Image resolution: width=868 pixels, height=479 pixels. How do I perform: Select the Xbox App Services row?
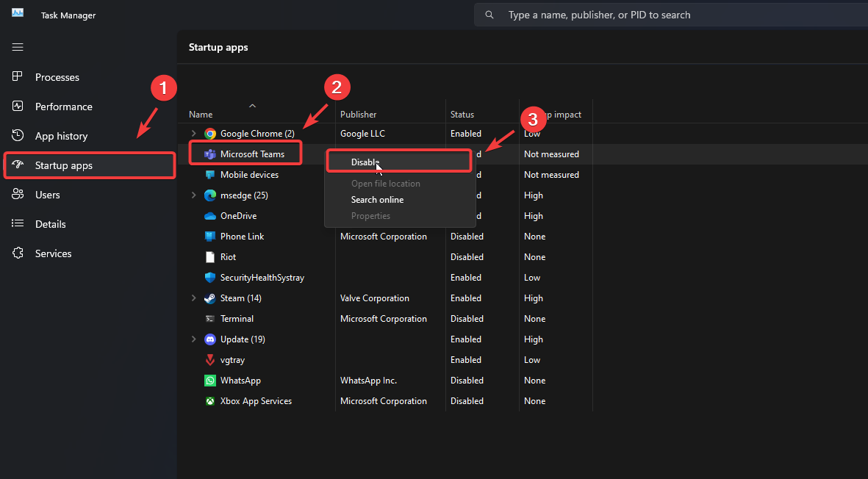(x=256, y=401)
